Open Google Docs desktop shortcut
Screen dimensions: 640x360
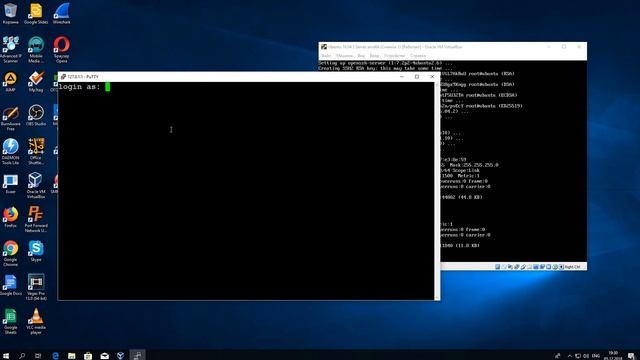click(11, 285)
